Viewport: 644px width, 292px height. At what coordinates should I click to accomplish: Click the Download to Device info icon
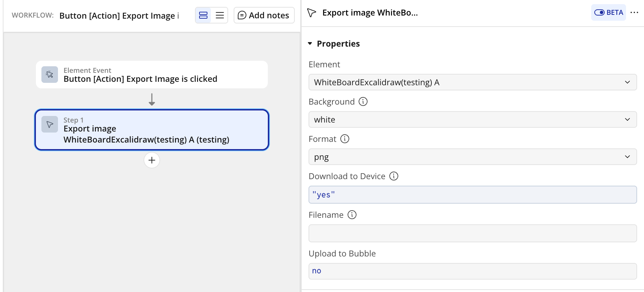(x=394, y=176)
